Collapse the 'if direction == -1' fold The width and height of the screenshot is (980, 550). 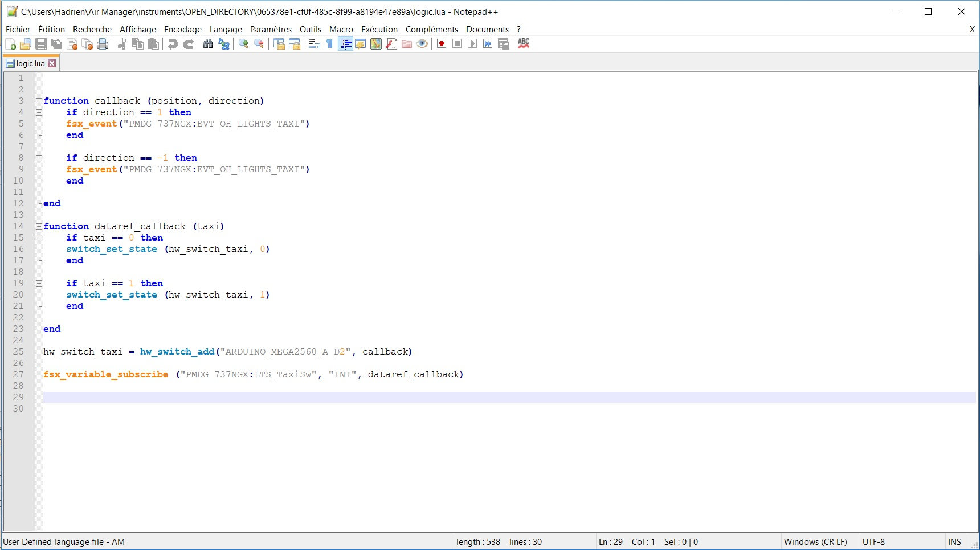(x=39, y=158)
